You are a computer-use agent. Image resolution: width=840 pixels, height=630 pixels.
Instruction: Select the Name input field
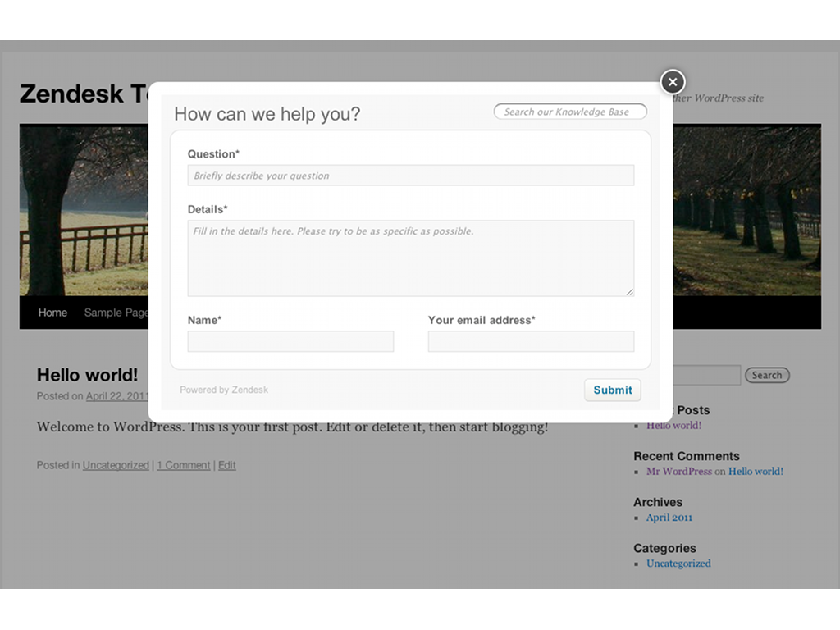(x=290, y=341)
